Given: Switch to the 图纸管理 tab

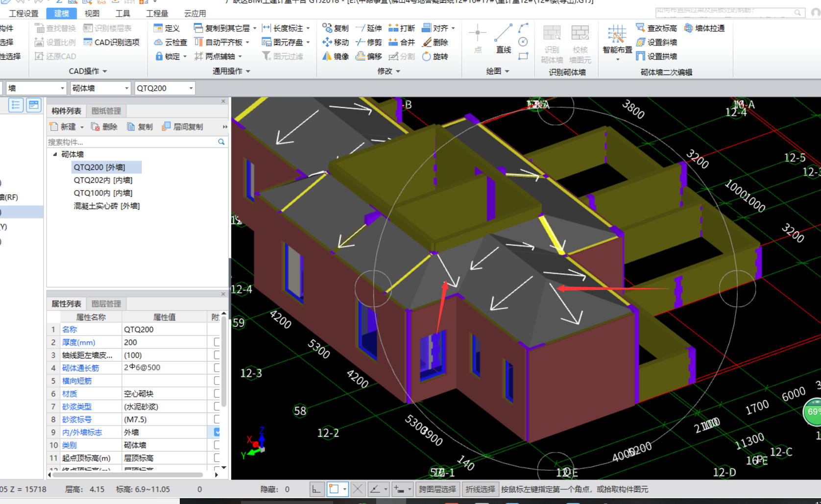Looking at the screenshot, I should point(106,111).
